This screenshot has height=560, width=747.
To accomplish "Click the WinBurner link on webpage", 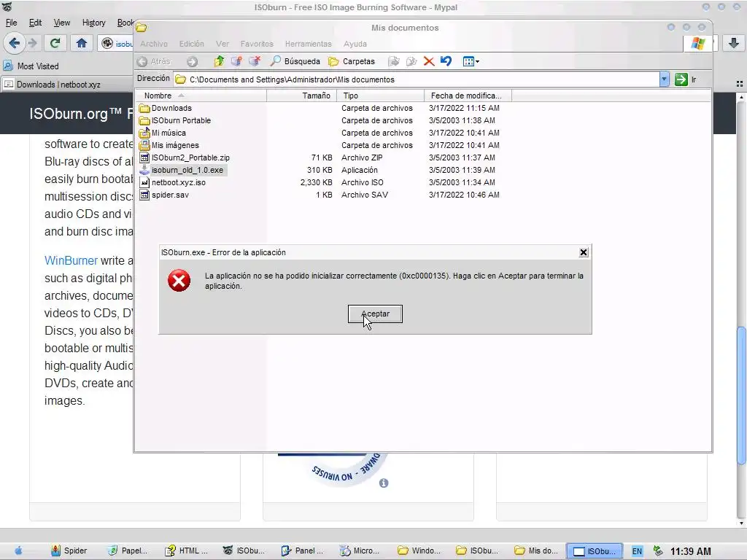I will point(71,260).
